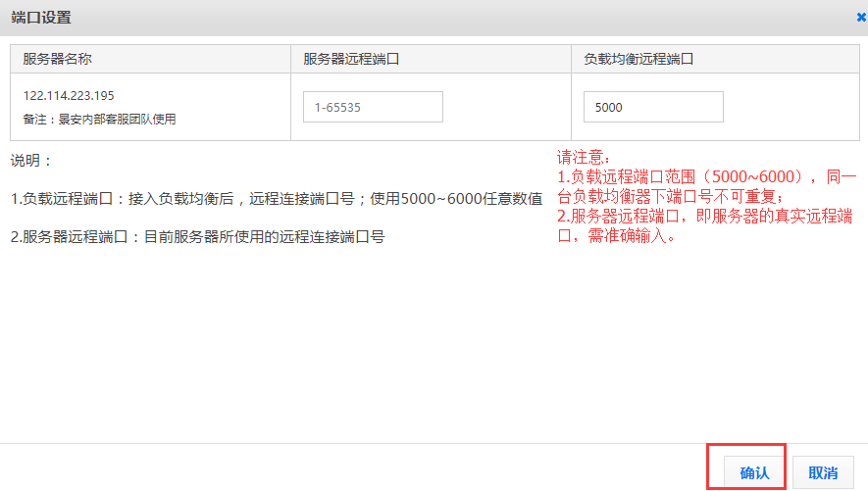Click the red 请注意： heading

[x=584, y=157]
